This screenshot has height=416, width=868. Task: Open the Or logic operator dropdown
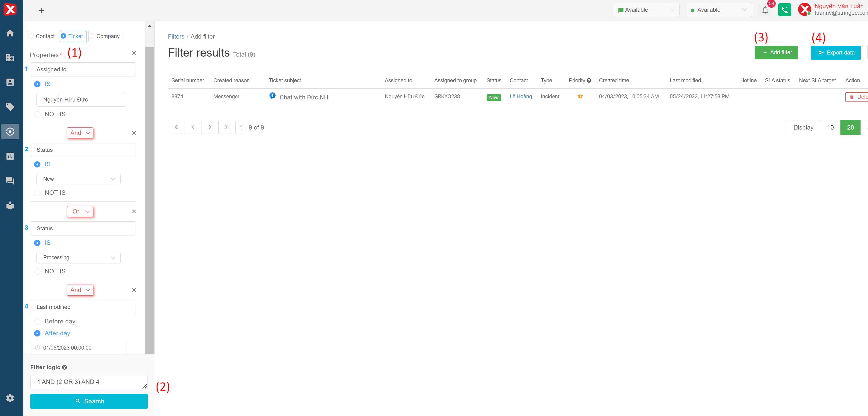click(x=80, y=211)
